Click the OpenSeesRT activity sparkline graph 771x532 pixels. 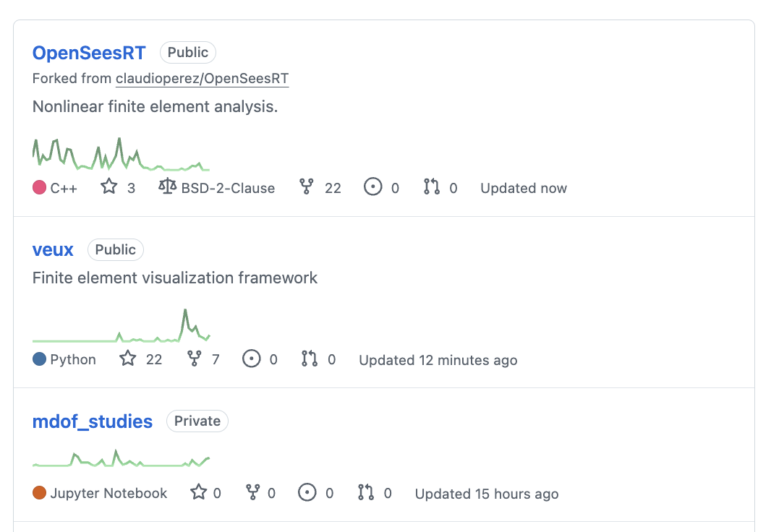click(x=122, y=154)
